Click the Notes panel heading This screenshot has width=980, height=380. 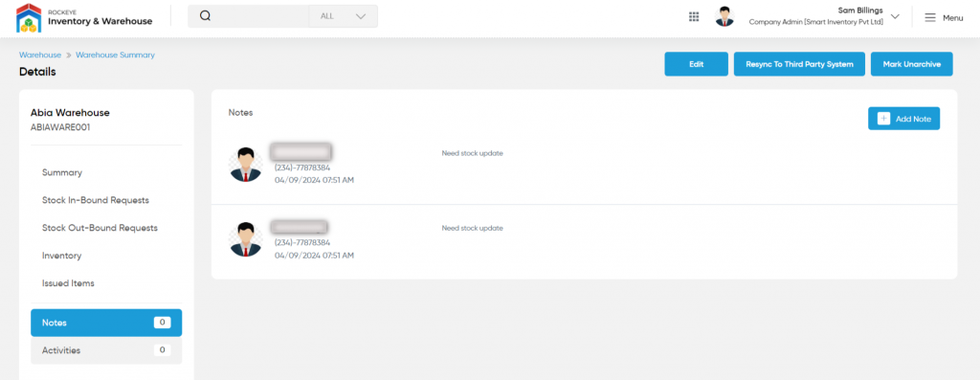pyautogui.click(x=240, y=113)
